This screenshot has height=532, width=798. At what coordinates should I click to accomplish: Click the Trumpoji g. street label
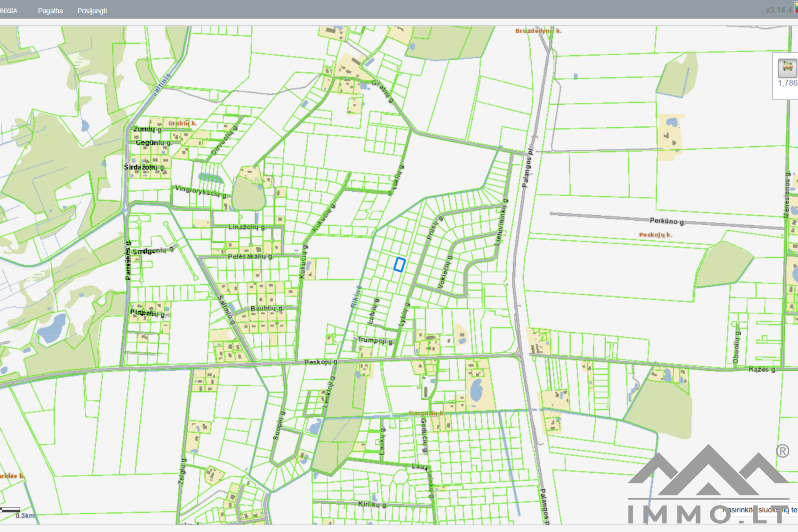point(375,340)
